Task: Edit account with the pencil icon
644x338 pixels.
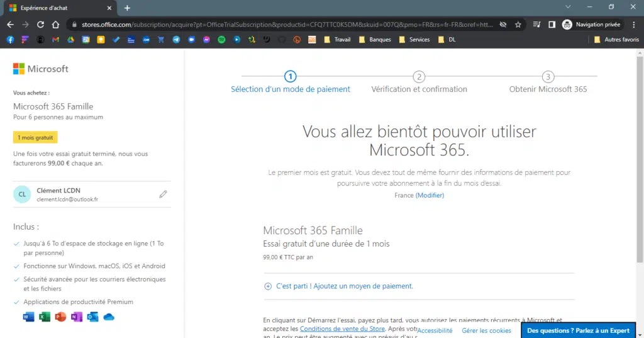Action: coord(163,194)
